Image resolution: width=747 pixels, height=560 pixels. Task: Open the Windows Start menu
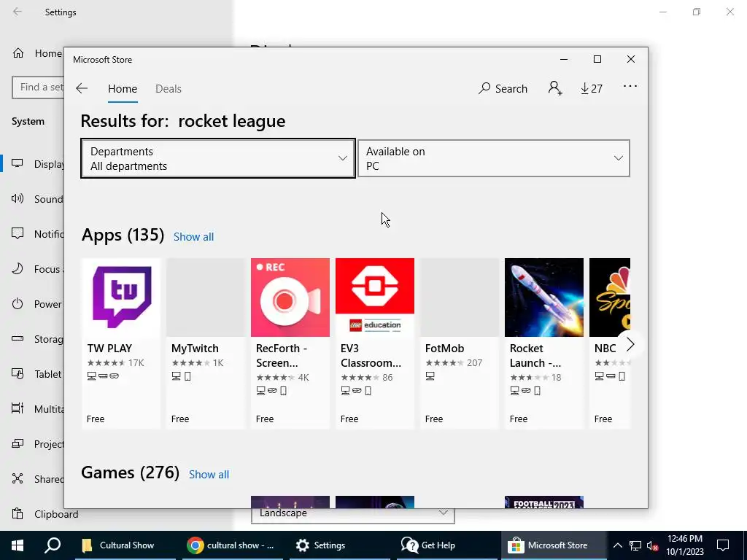(x=18, y=545)
